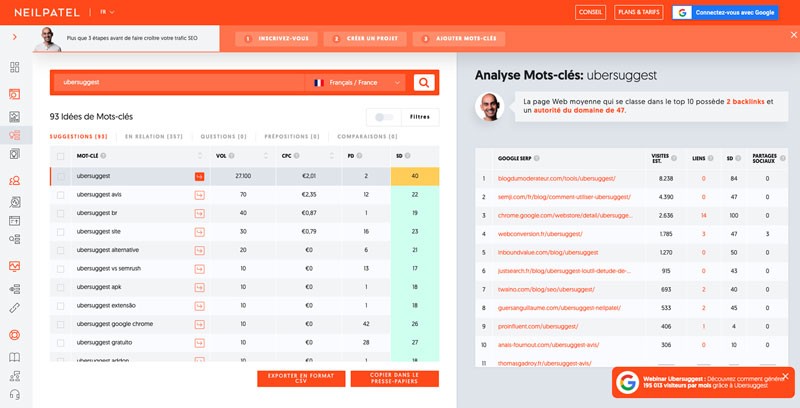The image size is (800, 408).
Task: Click Connectez-vous avec Google button
Action: (725, 12)
